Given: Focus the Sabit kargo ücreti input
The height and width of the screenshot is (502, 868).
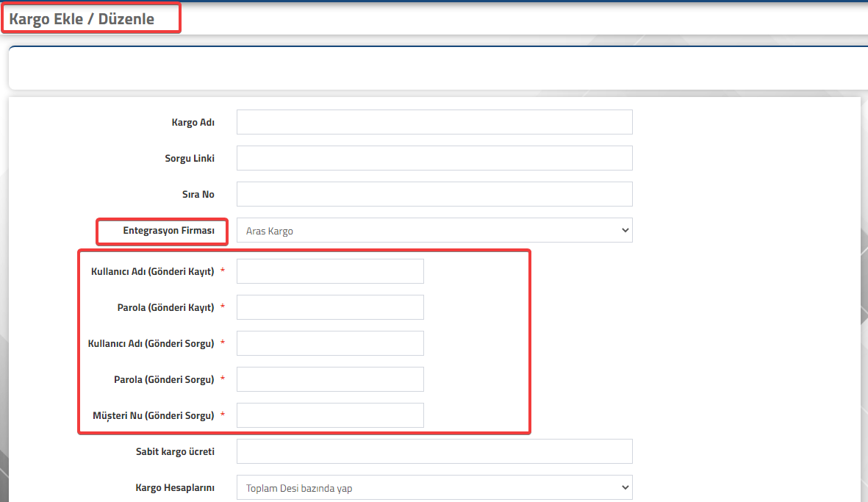Looking at the screenshot, I should 434,451.
